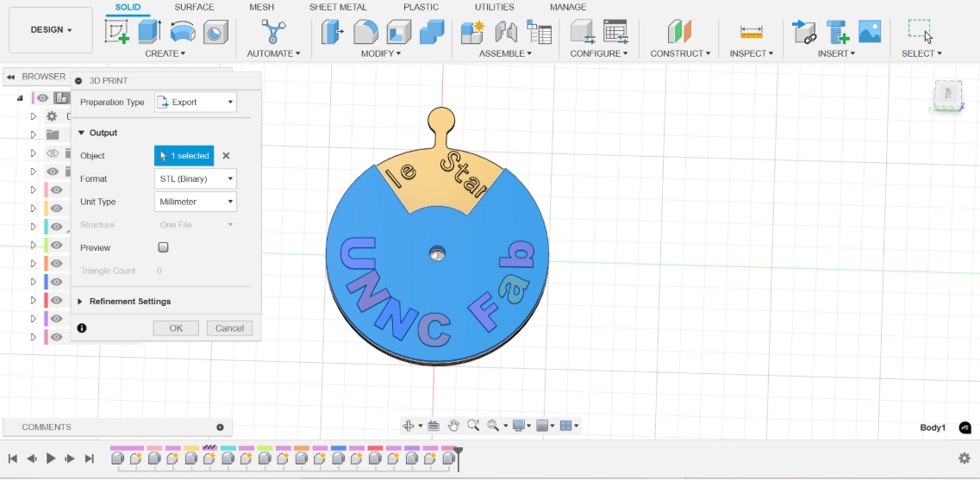This screenshot has width=980, height=480.
Task: Switch to the SHEET METAL tab
Action: click(x=338, y=8)
